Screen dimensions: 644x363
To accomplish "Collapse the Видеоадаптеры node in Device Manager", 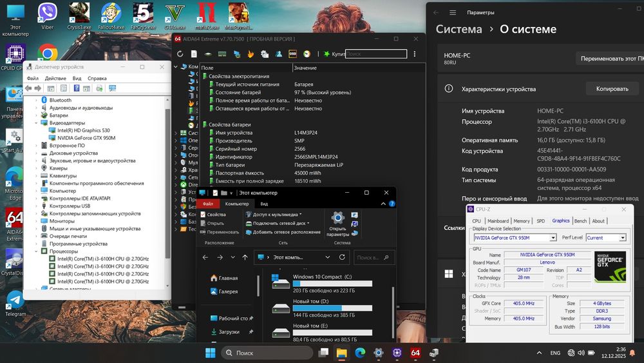I will point(36,123).
